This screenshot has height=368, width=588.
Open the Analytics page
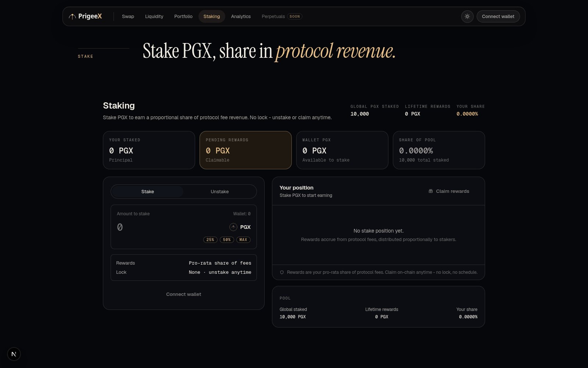point(241,17)
